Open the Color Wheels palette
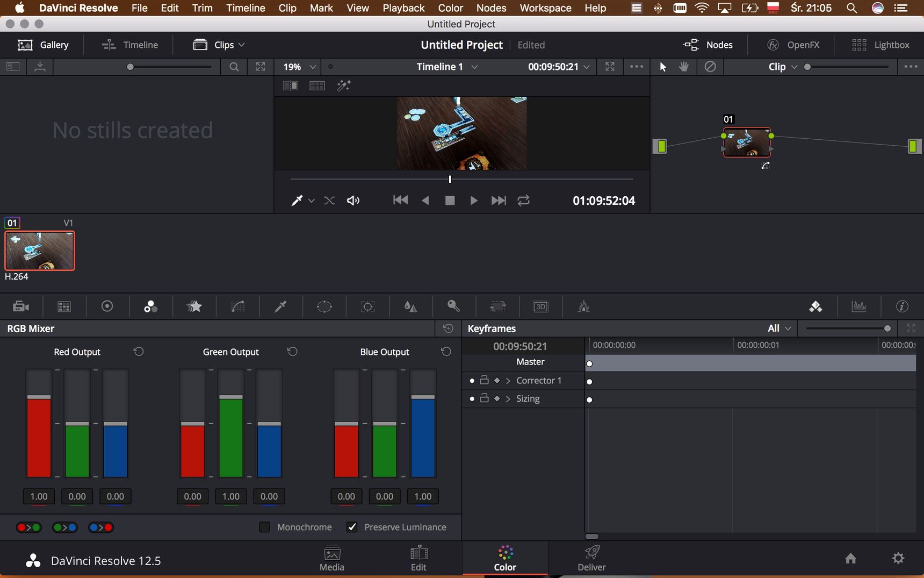The image size is (924, 578). click(x=107, y=306)
